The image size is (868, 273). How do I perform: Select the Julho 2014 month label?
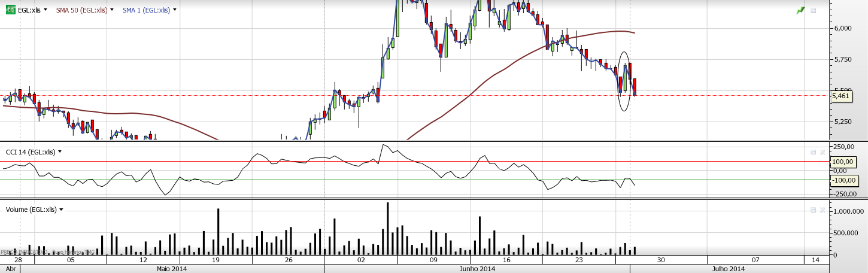pyautogui.click(x=729, y=269)
